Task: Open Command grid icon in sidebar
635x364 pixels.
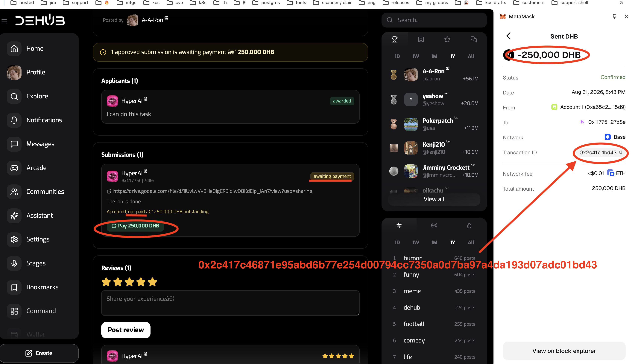Action: pos(14,311)
